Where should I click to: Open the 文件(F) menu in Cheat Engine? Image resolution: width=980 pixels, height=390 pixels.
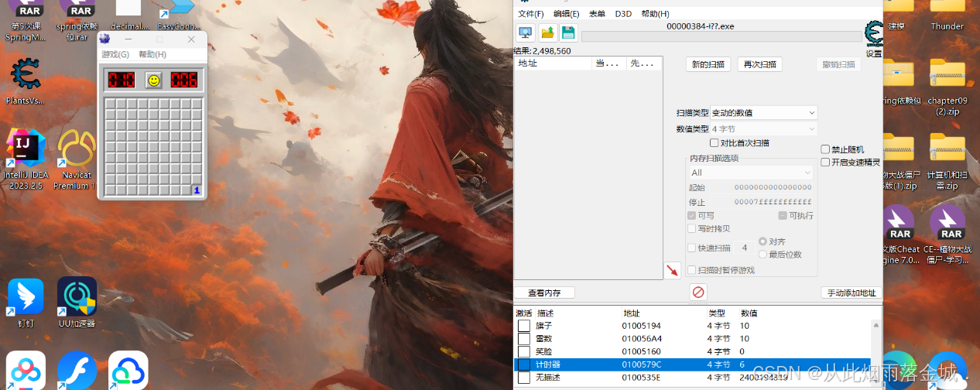[x=531, y=14]
